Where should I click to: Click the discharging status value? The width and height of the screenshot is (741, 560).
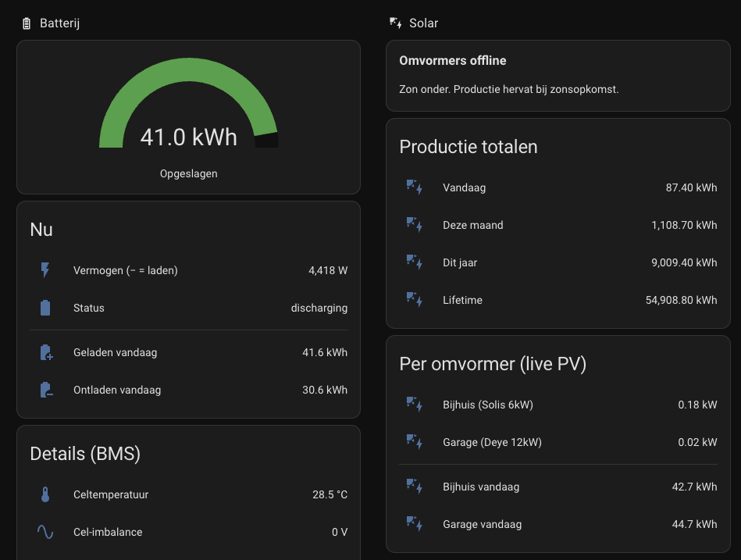[319, 309]
